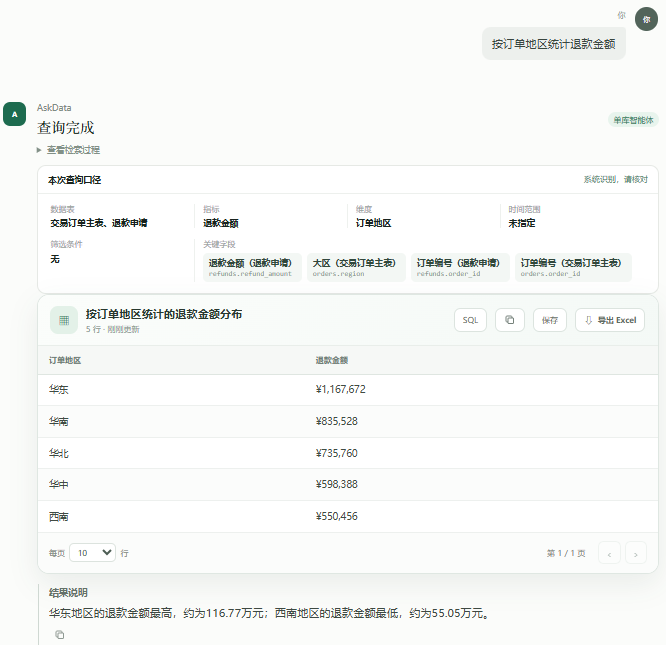Image resolution: width=666 pixels, height=645 pixels.
Task: Click the 未指定 time range value
Action: [x=522, y=223]
